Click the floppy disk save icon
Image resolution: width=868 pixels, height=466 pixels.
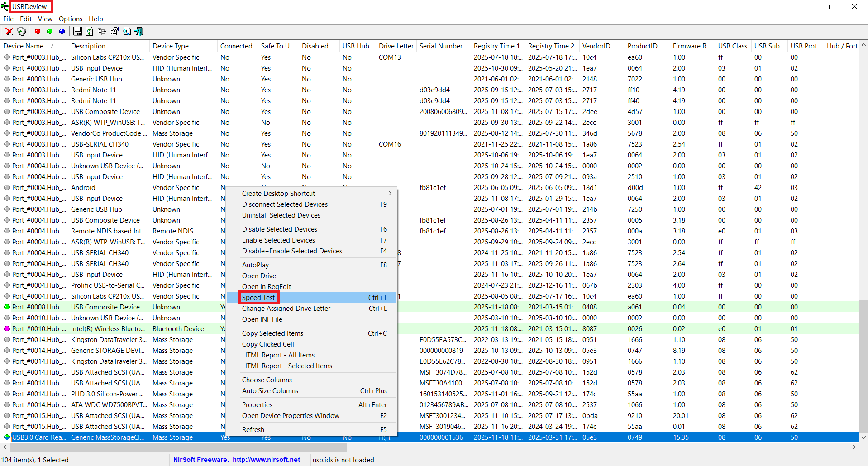[x=77, y=31]
